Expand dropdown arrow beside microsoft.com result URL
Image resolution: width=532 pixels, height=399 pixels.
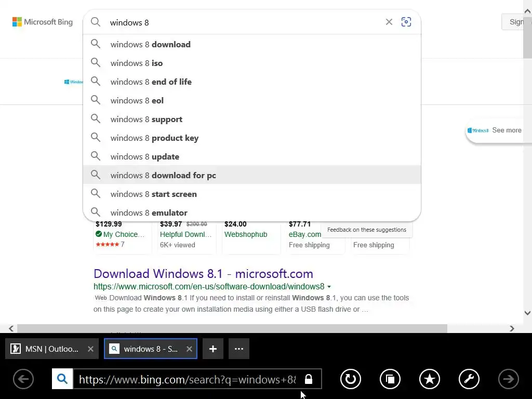[x=329, y=287]
